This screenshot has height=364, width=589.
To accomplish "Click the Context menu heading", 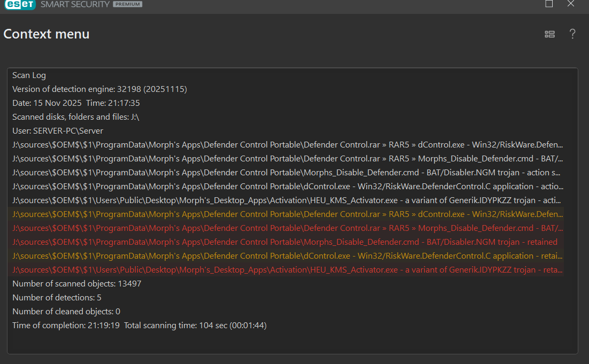I will [x=46, y=34].
